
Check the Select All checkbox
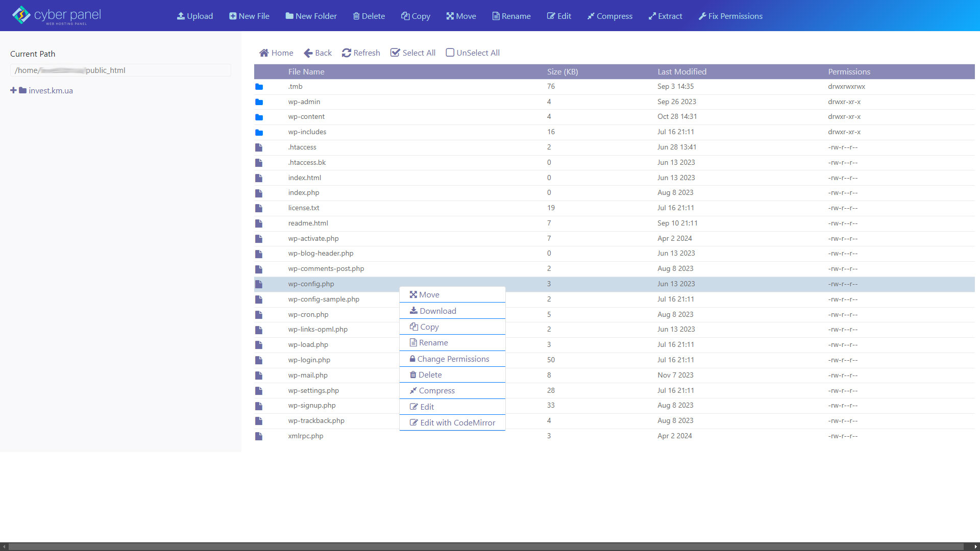tap(395, 53)
